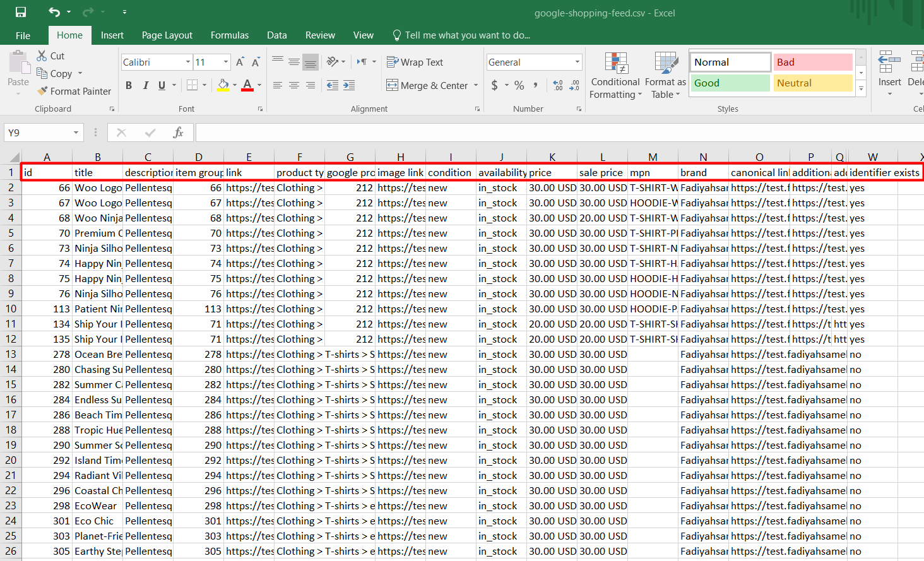
Task: Click the Orientation text-angle icon
Action: tap(333, 62)
